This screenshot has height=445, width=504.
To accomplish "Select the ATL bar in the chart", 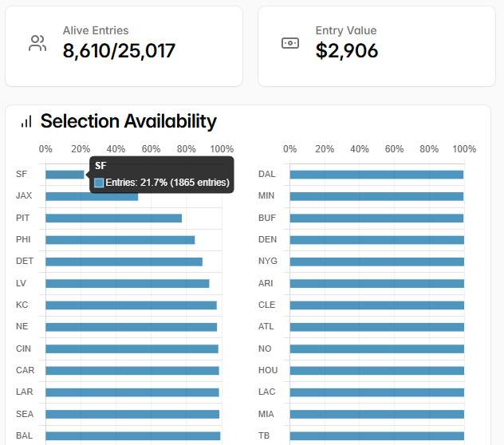I will (x=377, y=327).
